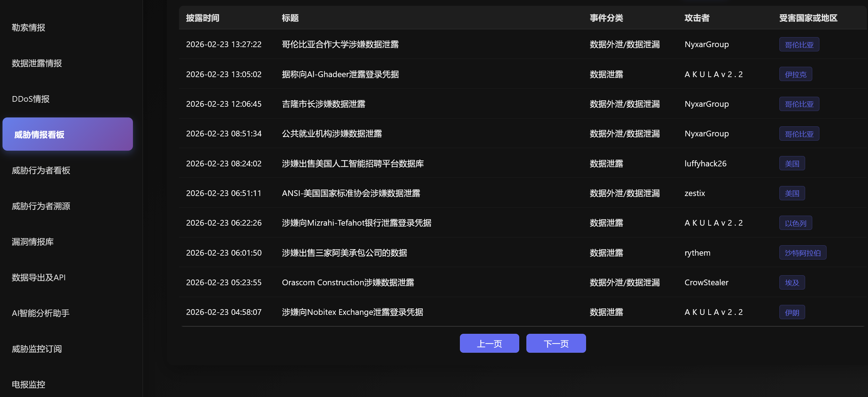Select the 伊拉克 region tag
Viewport: 868px width, 397px height.
click(795, 74)
